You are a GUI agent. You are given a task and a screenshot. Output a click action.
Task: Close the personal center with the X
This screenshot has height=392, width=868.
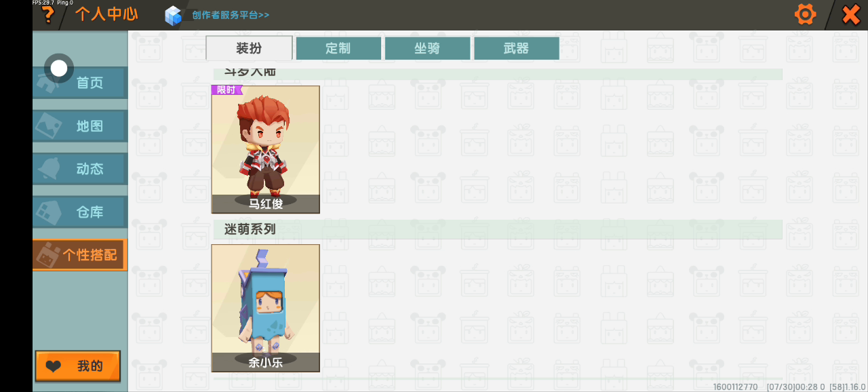tap(850, 14)
